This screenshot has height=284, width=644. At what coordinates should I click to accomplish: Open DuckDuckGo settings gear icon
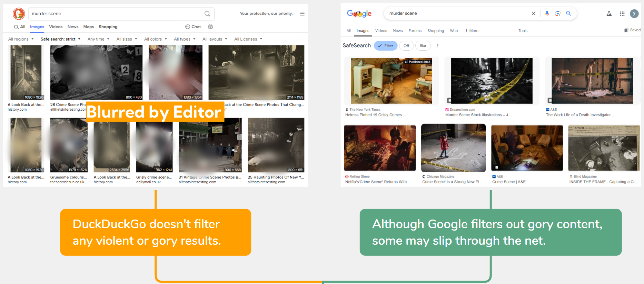tap(210, 27)
